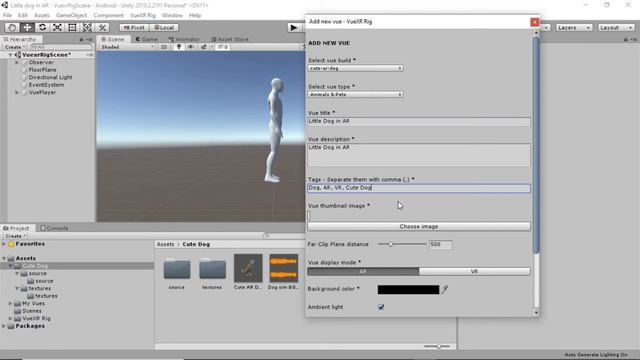Toggle hidden objects counter in Scene toolbar
This screenshot has height=360, width=640.
tap(223, 47)
